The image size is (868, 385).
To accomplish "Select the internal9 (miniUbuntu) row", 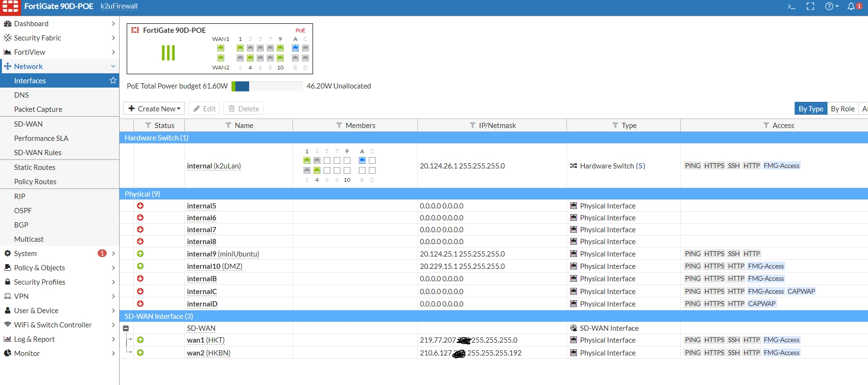I will point(494,254).
